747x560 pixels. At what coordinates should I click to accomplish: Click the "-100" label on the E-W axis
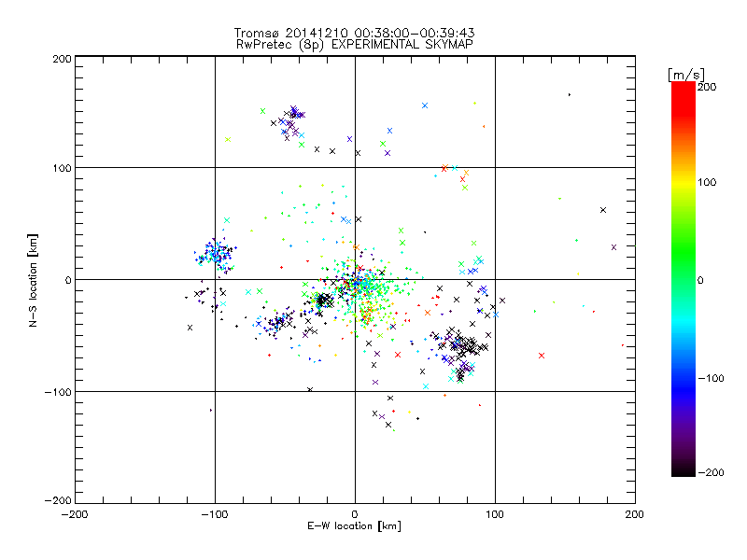coord(215,514)
